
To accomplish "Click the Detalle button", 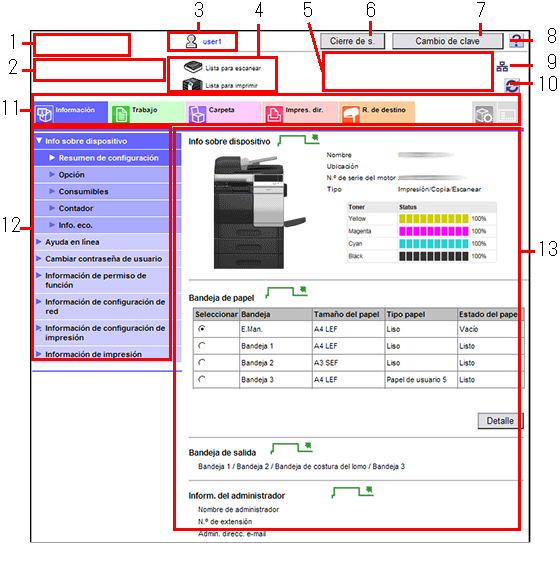I will click(500, 421).
